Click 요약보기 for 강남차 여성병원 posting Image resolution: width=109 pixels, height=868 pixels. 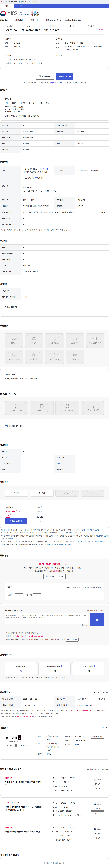click(98, 833)
